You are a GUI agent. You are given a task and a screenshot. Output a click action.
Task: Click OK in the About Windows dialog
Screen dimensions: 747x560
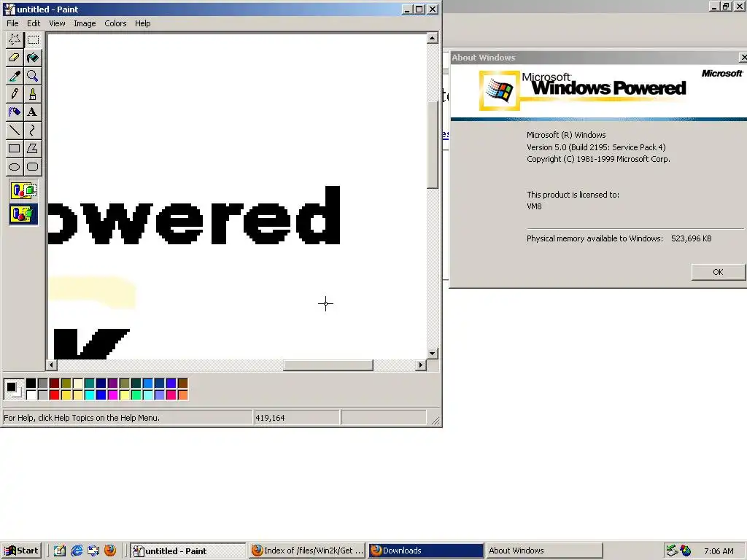(x=718, y=272)
